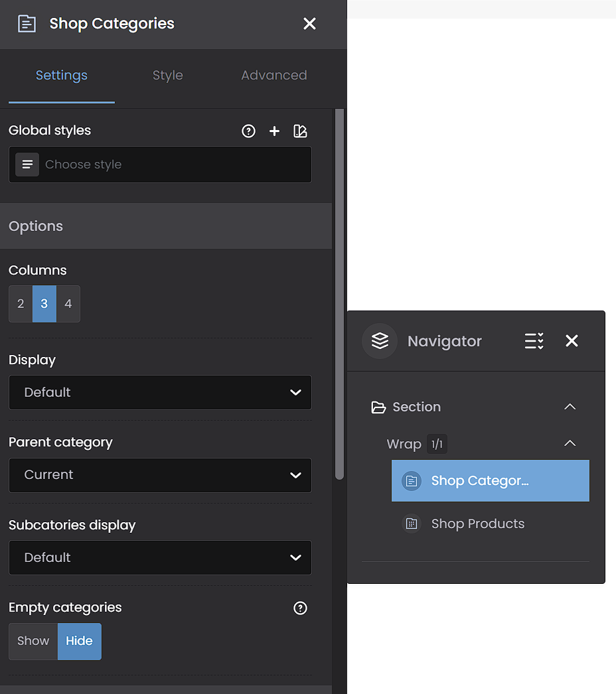Click the Choose style input field
Screen dimensions: 616x694
click(x=160, y=165)
